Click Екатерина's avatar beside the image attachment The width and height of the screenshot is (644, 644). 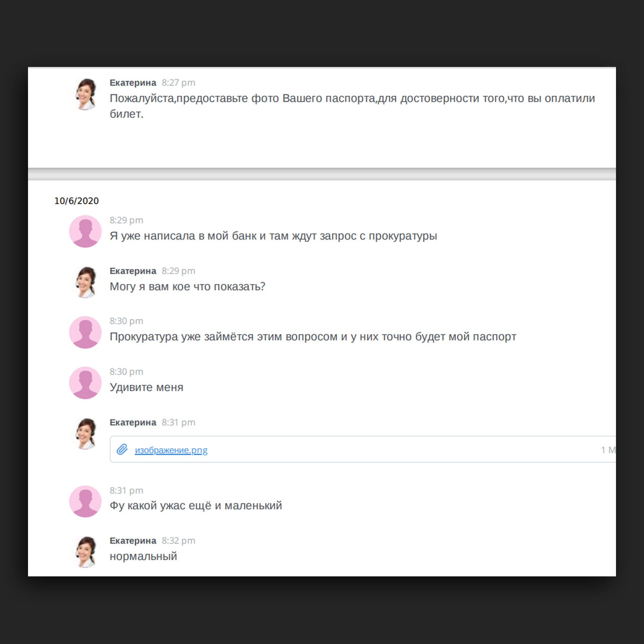[85, 434]
